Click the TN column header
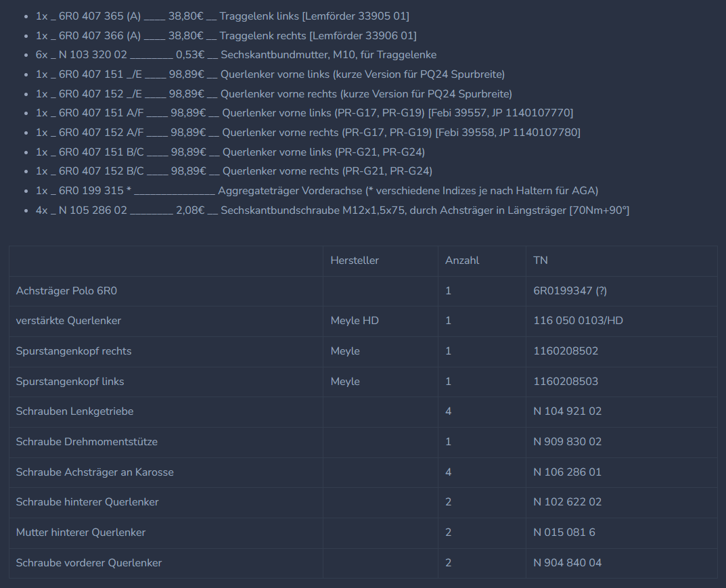This screenshot has width=726, height=588. pos(541,261)
